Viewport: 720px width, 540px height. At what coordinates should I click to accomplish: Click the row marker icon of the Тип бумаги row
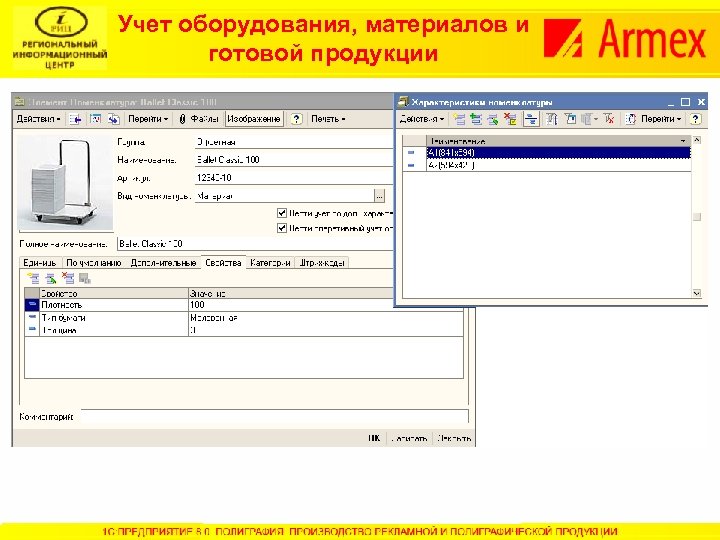tap(32, 317)
